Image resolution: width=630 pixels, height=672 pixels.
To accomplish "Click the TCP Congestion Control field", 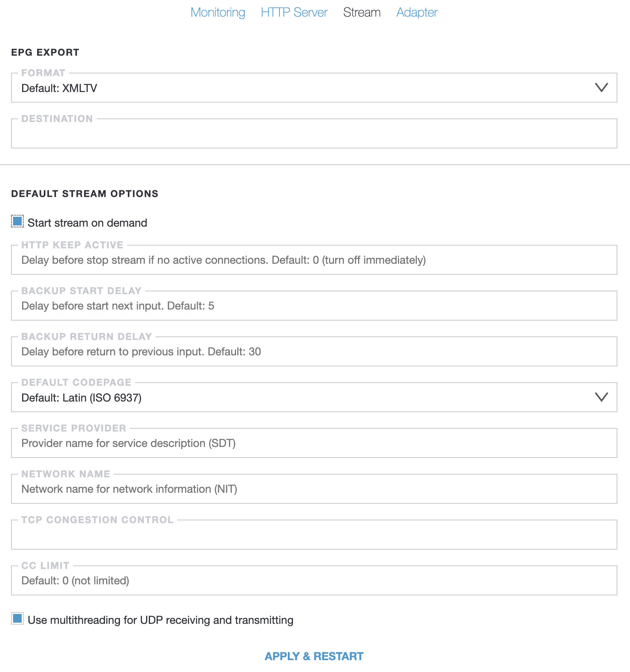I will (314, 535).
